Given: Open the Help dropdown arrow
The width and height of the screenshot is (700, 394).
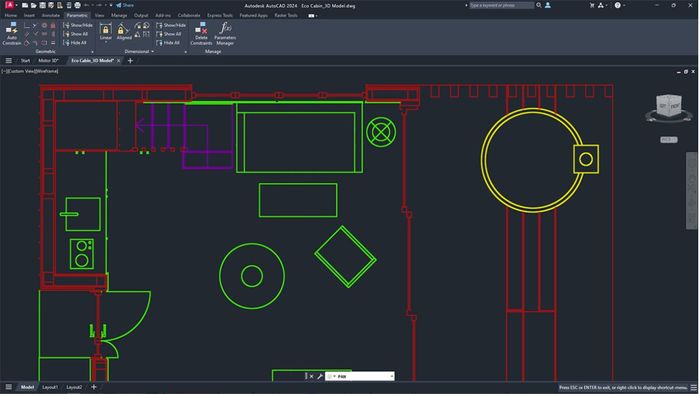Looking at the screenshot, I should coord(624,5).
